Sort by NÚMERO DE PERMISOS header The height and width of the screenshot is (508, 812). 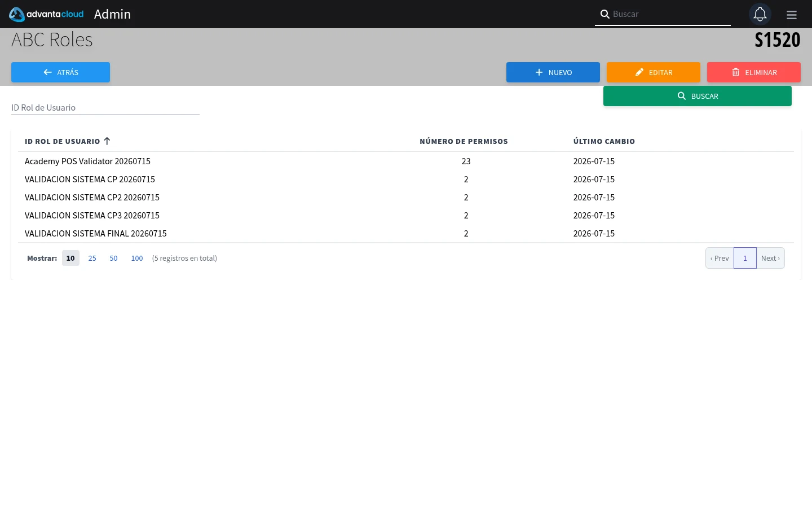pyautogui.click(x=464, y=141)
